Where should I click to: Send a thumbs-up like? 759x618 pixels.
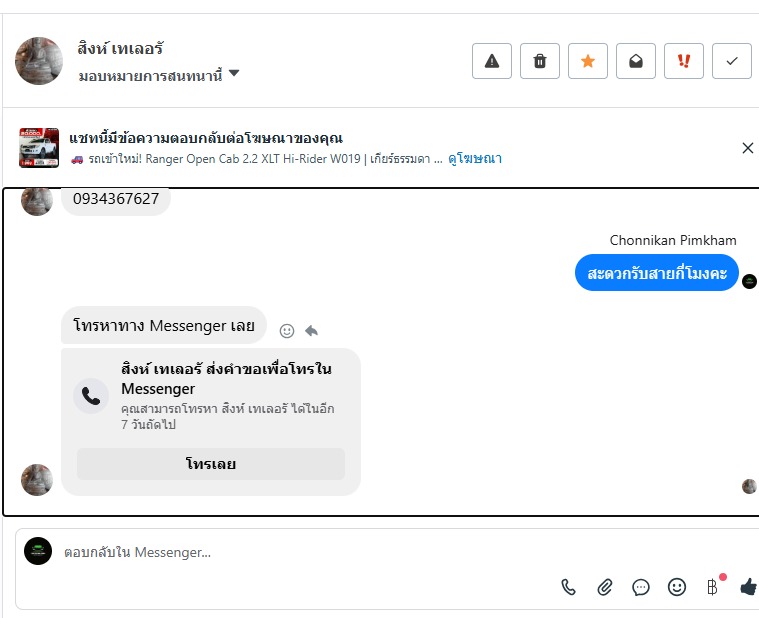(x=748, y=587)
